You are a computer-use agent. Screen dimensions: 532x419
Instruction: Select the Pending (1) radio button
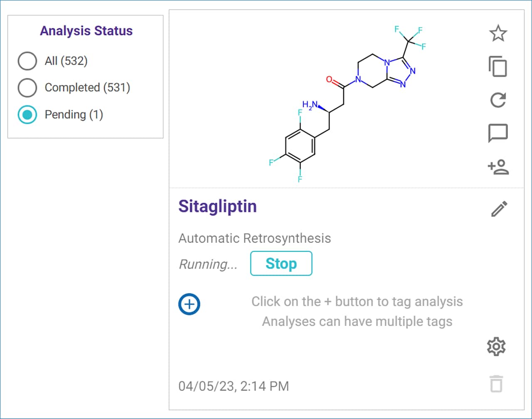pyautogui.click(x=27, y=115)
